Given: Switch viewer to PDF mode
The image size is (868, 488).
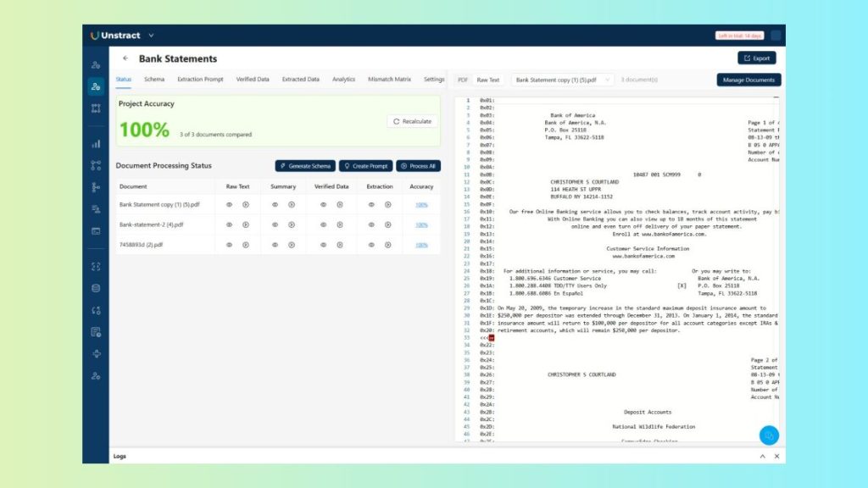Looking at the screenshot, I should click(463, 80).
